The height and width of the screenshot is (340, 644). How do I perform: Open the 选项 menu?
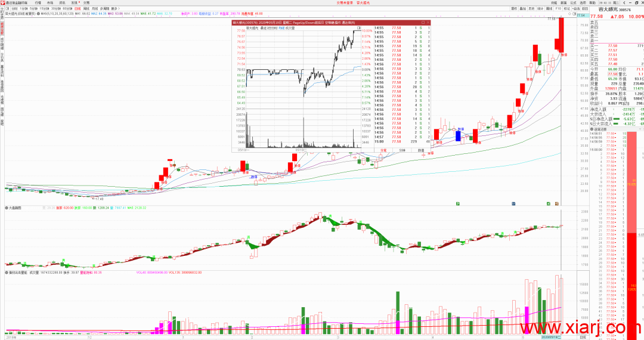point(583,2)
